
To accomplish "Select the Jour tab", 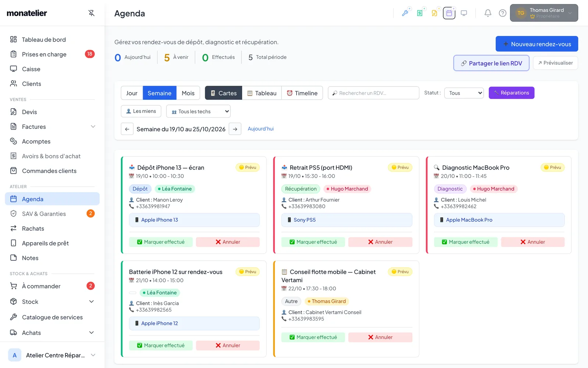I will [x=132, y=93].
